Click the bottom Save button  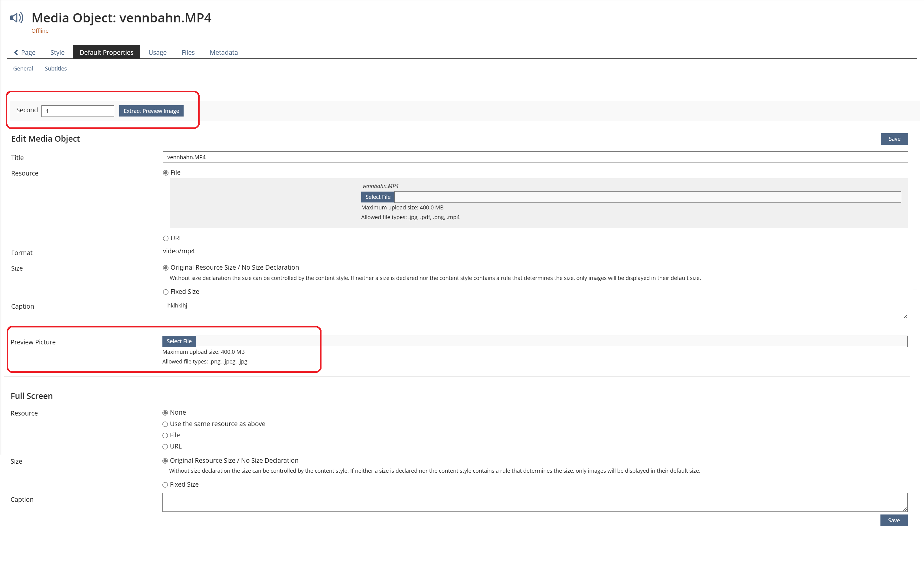pyautogui.click(x=894, y=520)
